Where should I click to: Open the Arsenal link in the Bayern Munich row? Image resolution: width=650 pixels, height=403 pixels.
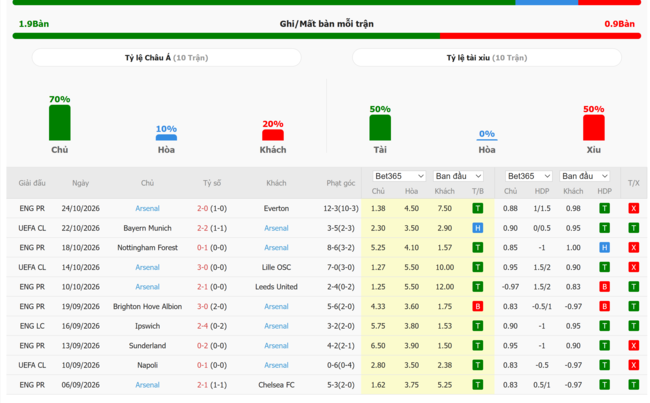[x=276, y=228]
